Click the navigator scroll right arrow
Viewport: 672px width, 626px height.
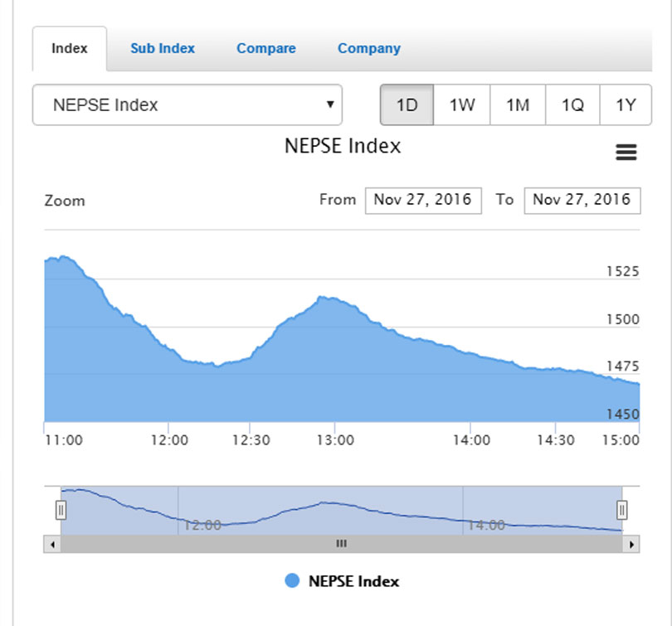click(x=631, y=544)
